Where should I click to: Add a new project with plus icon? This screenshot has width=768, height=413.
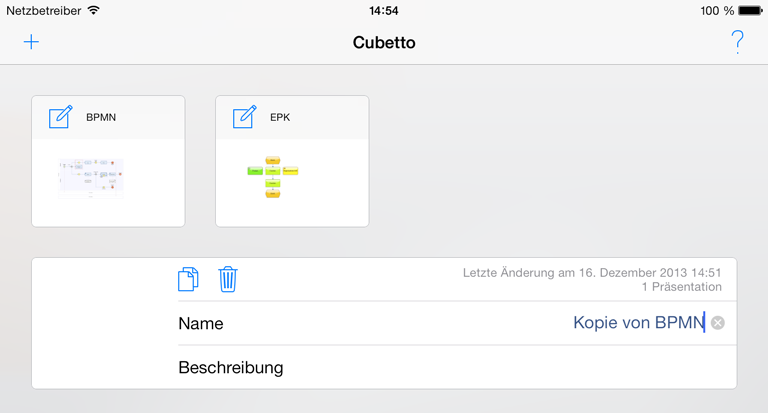31,42
